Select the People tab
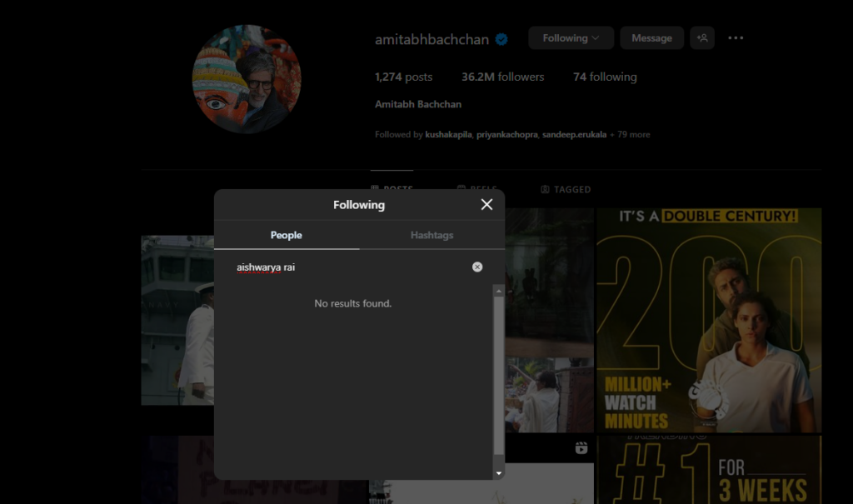Viewport: 853px width, 504px height. click(286, 235)
